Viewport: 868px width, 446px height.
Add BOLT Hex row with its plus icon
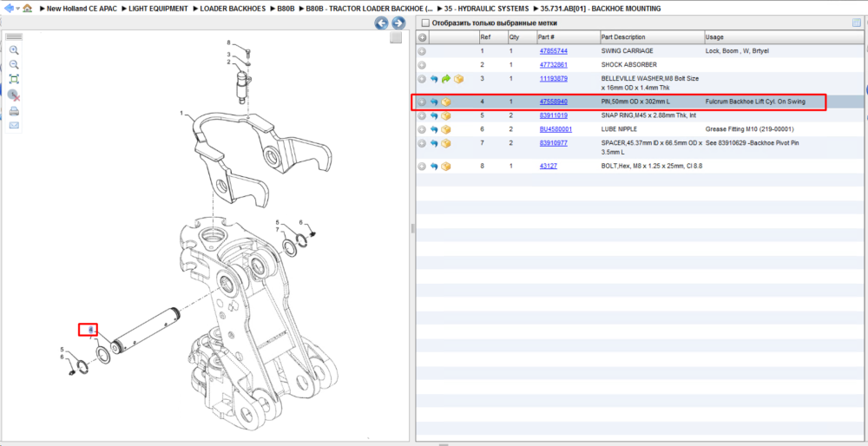point(422,166)
